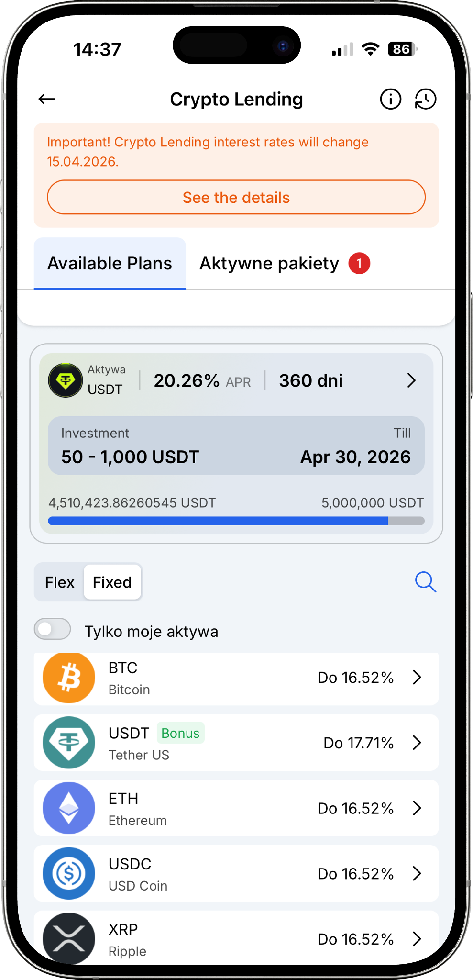
Task: Open the info icon in header
Action: tap(390, 99)
